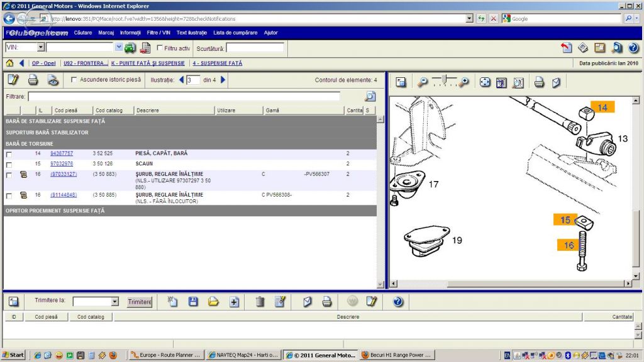
Task: Click the print preview icon above the parts list
Action: 53,80
